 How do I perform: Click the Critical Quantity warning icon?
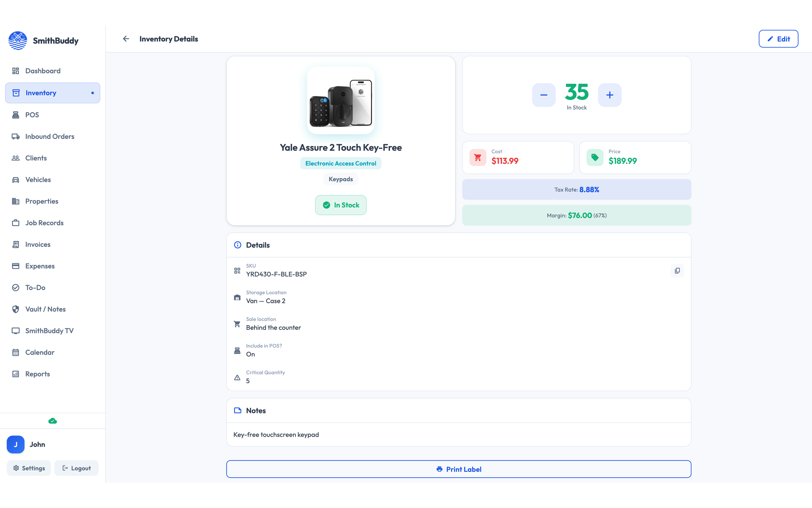click(237, 377)
